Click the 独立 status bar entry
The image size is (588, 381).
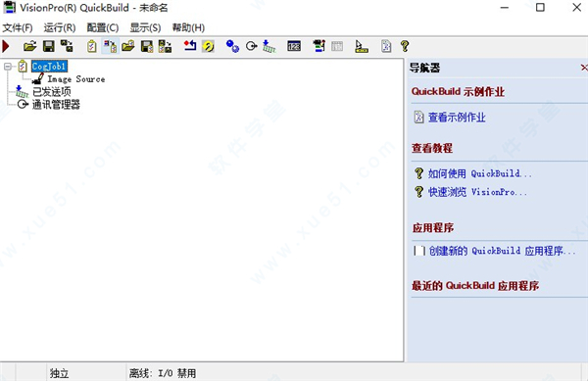click(x=59, y=373)
